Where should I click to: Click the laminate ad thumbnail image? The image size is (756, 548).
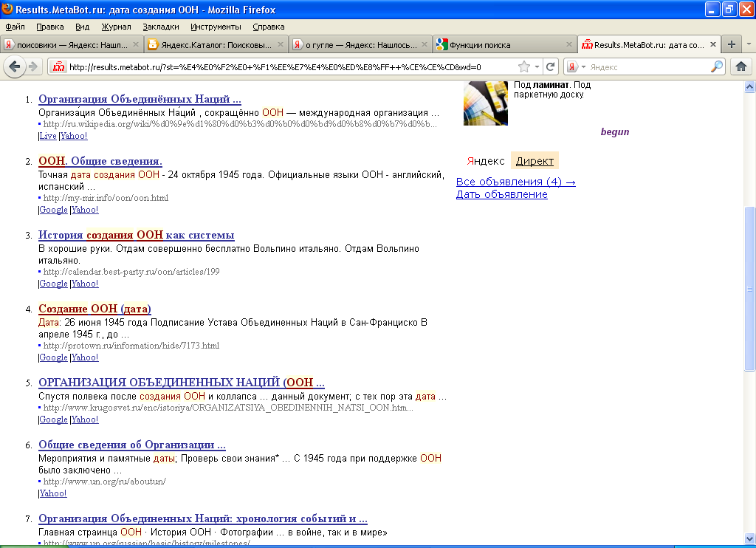click(x=486, y=103)
